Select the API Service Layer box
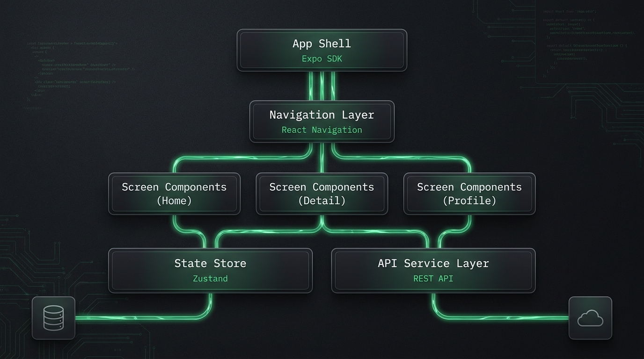 pos(433,271)
